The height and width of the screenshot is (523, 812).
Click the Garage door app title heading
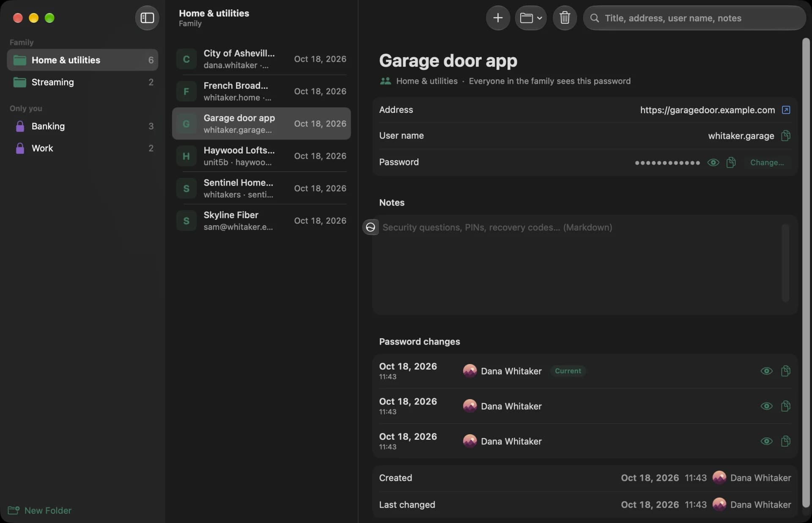click(448, 60)
